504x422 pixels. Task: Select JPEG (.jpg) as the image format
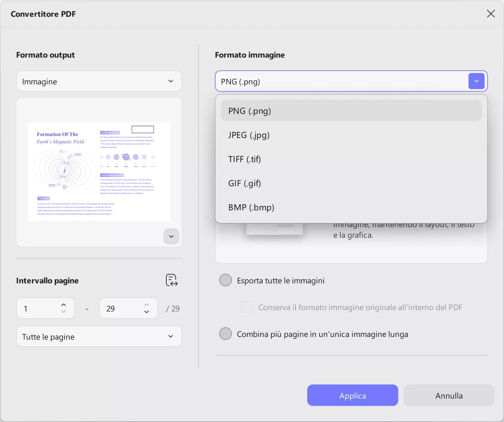(x=249, y=135)
